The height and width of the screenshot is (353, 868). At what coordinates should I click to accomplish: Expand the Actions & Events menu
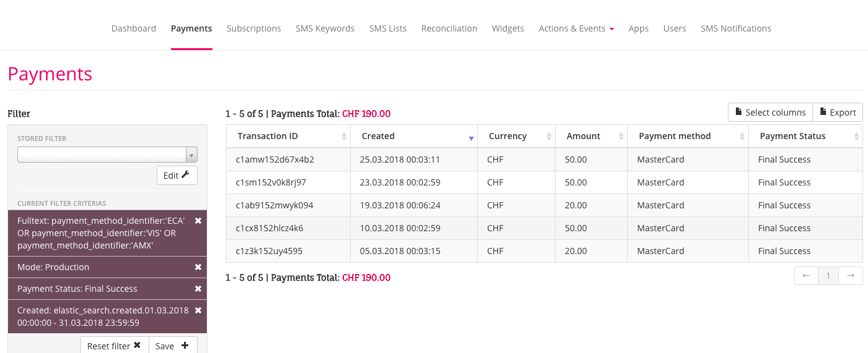point(576,28)
